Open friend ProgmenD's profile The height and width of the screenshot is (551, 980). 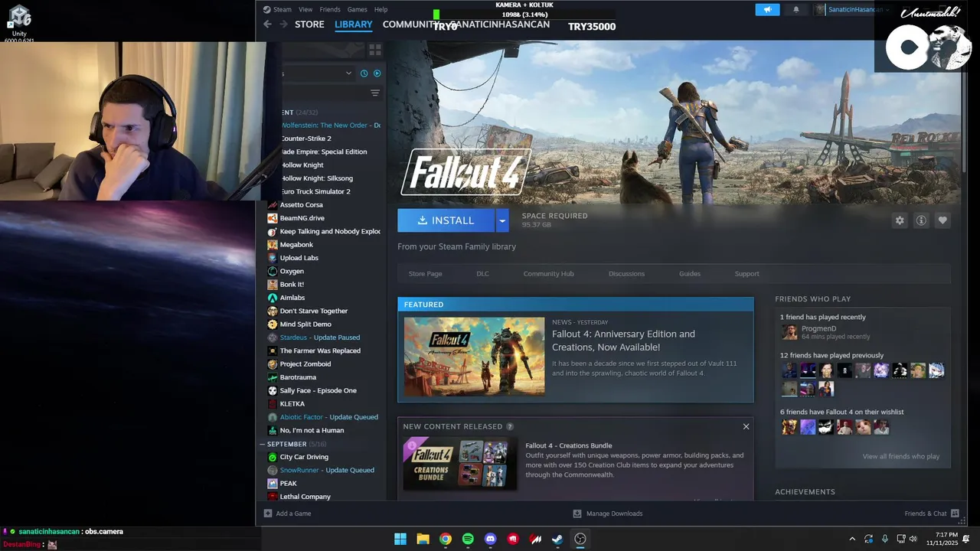point(818,329)
